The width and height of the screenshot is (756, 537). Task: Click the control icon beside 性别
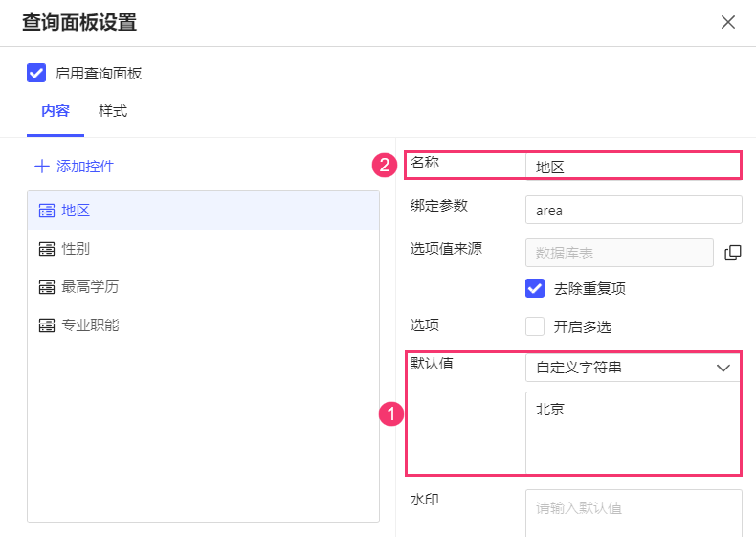pyautogui.click(x=46, y=249)
